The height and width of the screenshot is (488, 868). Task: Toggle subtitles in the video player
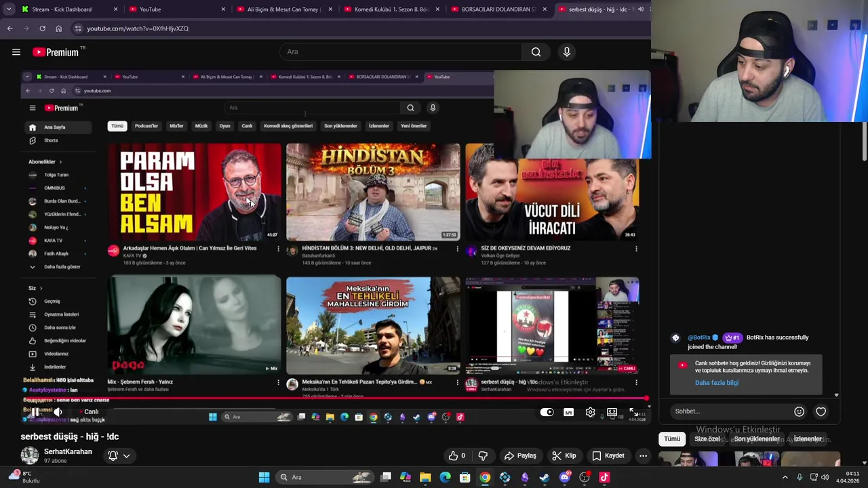coord(568,412)
